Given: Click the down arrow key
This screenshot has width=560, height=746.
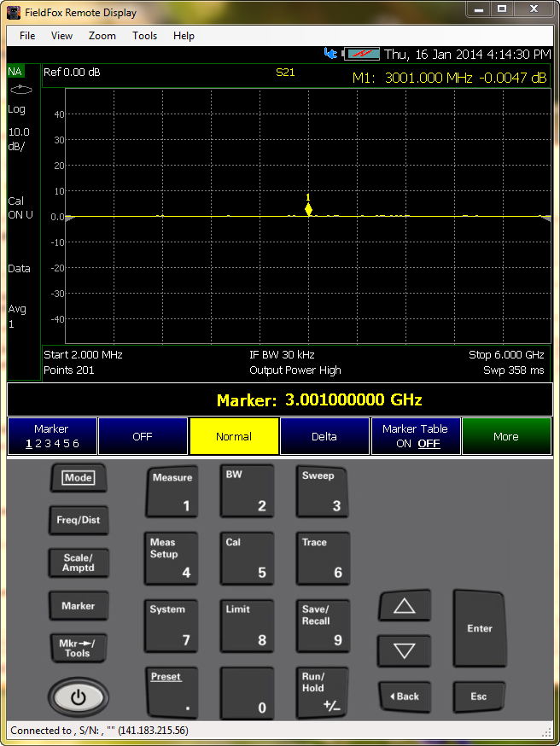Looking at the screenshot, I should pyautogui.click(x=405, y=650).
